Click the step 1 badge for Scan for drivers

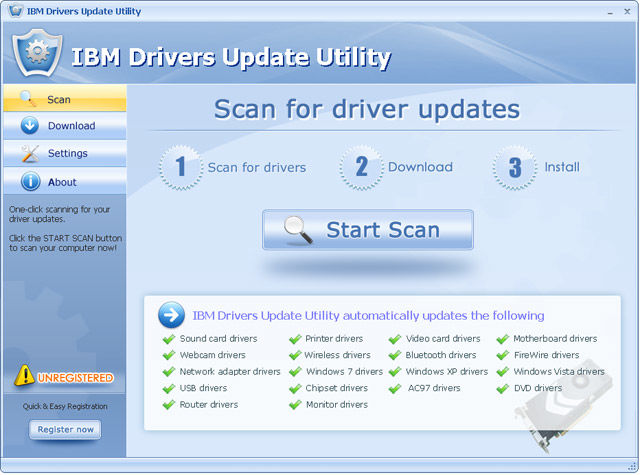click(x=181, y=167)
